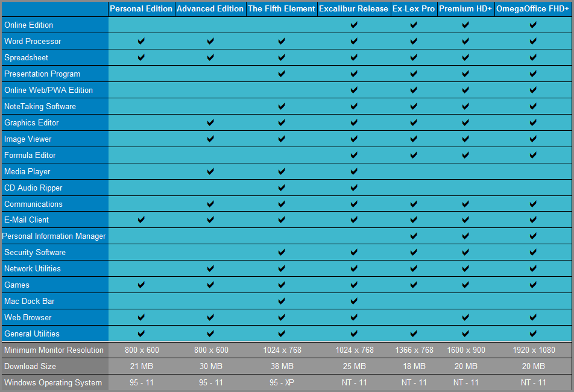Click the Media Player checkmark under Advanced Edition
This screenshot has width=574, height=392.
[x=210, y=172]
